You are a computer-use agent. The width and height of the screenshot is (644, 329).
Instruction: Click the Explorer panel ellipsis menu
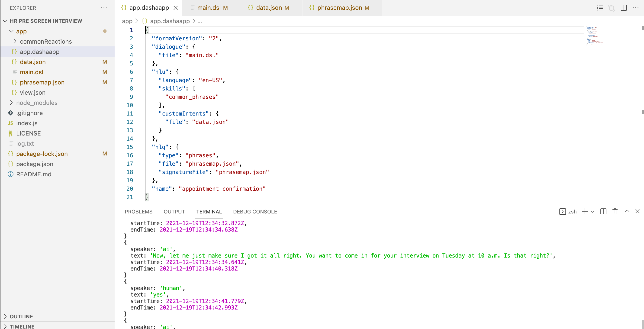click(x=104, y=8)
